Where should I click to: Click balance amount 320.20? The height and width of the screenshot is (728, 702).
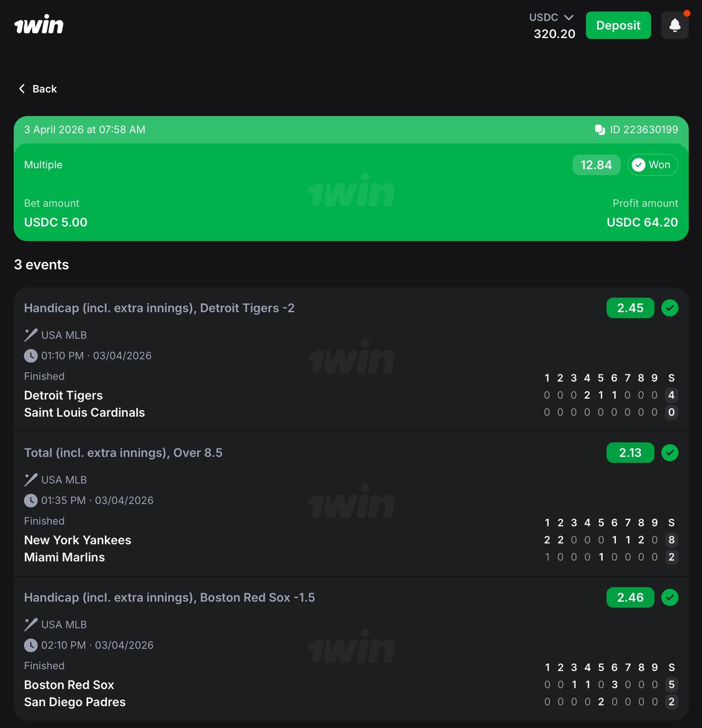click(555, 34)
